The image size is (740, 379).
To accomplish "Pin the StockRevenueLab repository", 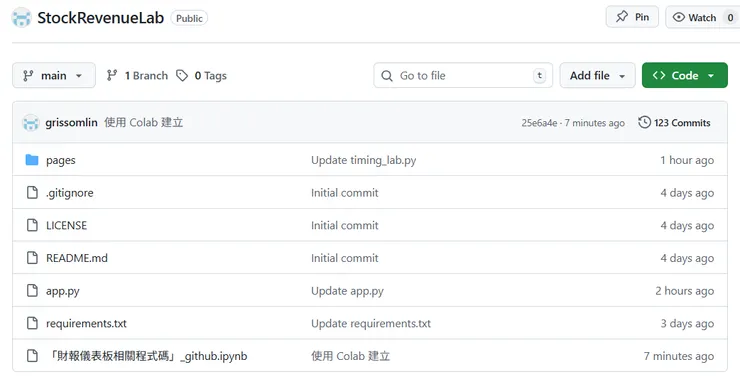I will click(632, 17).
